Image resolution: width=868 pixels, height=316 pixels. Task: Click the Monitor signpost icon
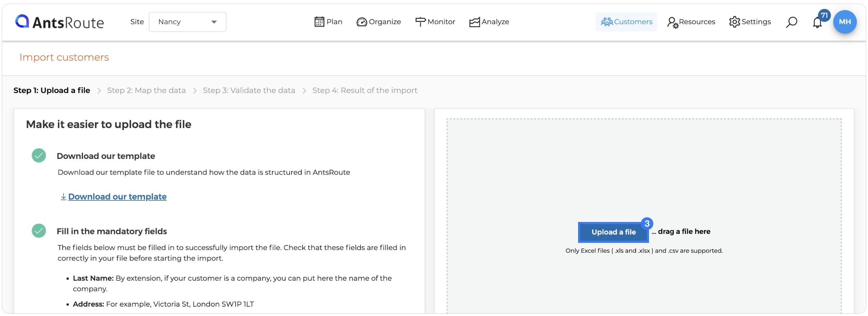coord(420,22)
